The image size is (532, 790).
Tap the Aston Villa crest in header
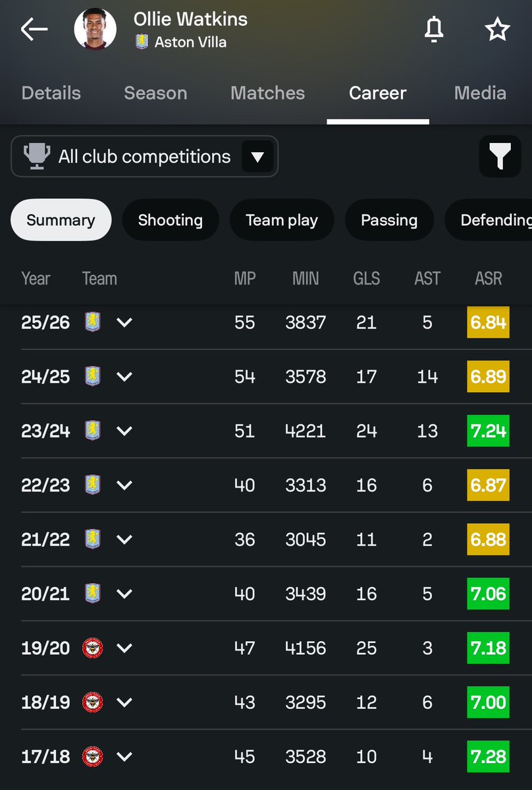tap(142, 42)
